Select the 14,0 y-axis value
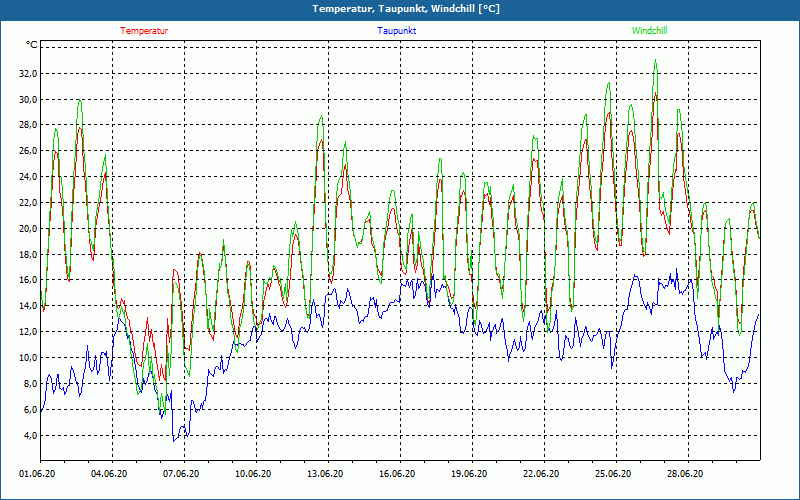 (28, 306)
